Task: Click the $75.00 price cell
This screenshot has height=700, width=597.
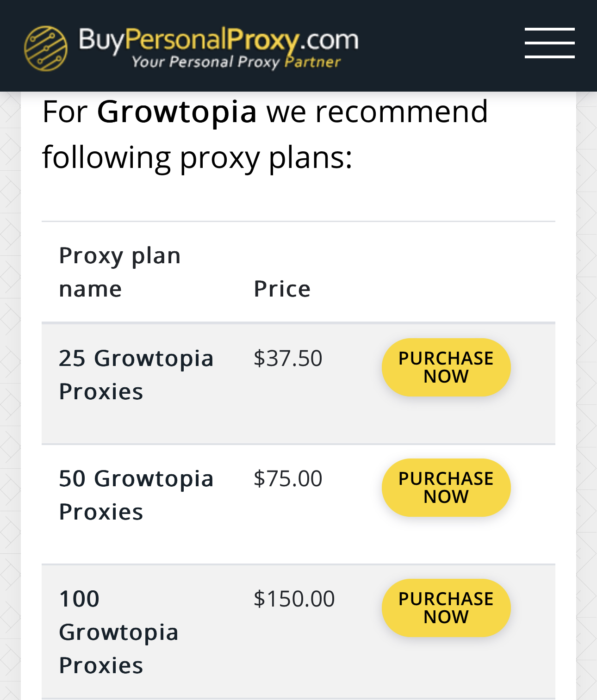Action: 288,478
